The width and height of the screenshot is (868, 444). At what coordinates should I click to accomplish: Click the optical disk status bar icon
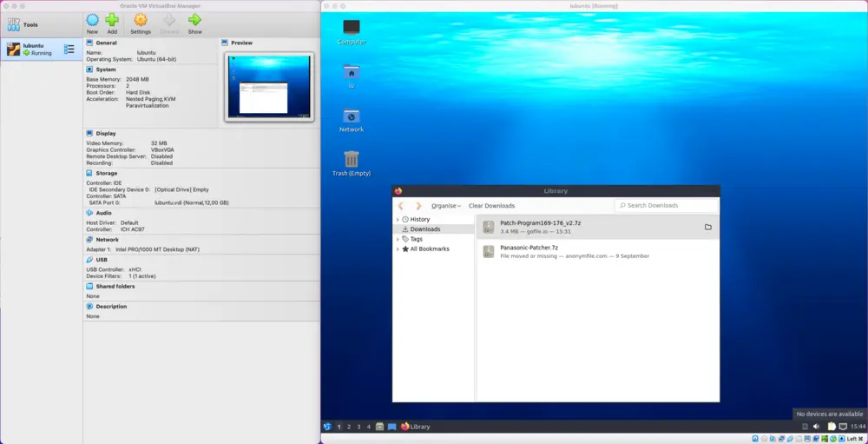(x=764, y=439)
